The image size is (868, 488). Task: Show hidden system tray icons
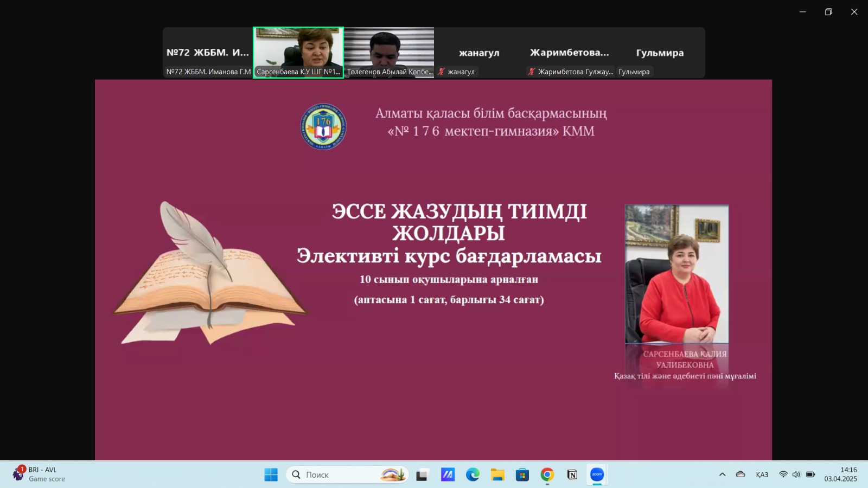(x=722, y=474)
